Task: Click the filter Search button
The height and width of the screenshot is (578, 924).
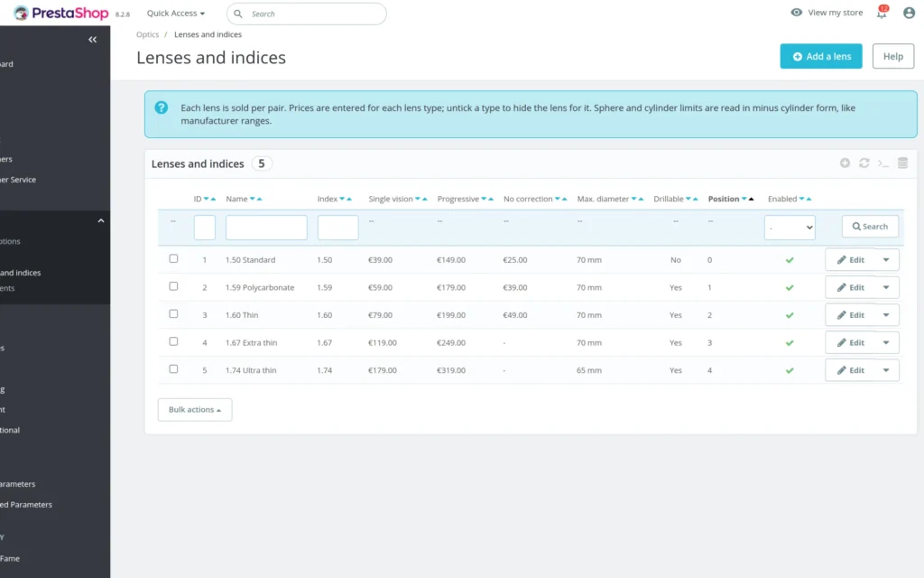Action: coord(870,227)
